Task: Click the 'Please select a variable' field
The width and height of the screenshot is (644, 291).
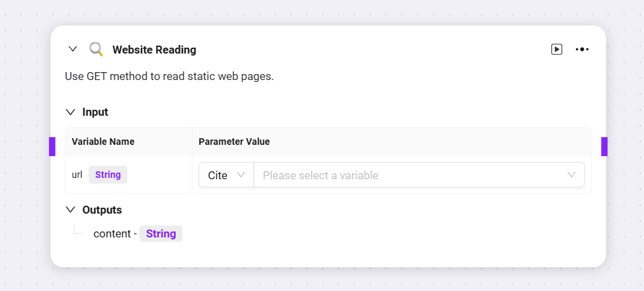Action: click(419, 175)
